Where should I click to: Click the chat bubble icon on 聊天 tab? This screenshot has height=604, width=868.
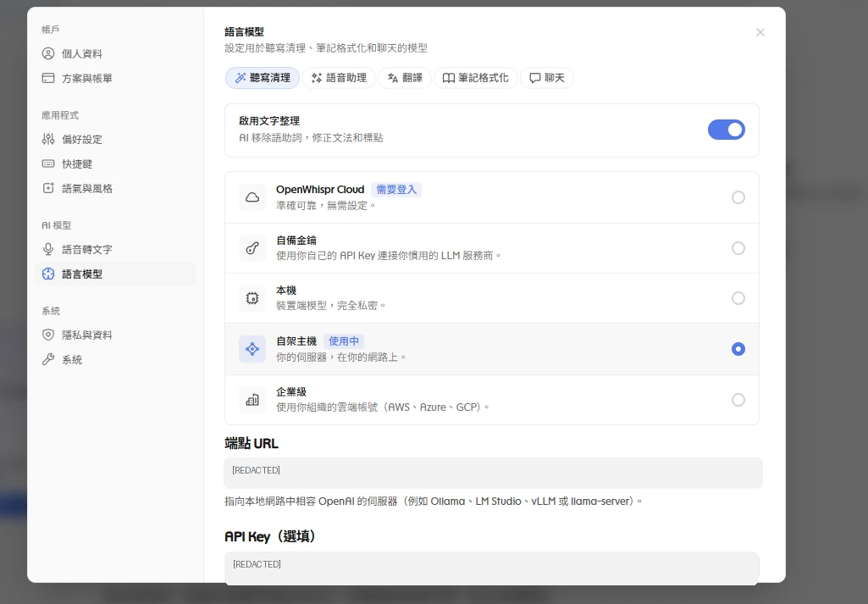click(534, 78)
